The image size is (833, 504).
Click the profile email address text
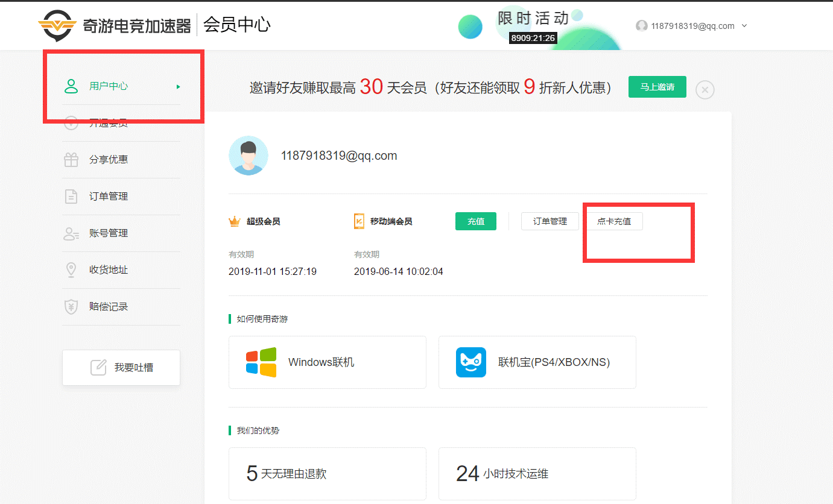click(x=339, y=156)
